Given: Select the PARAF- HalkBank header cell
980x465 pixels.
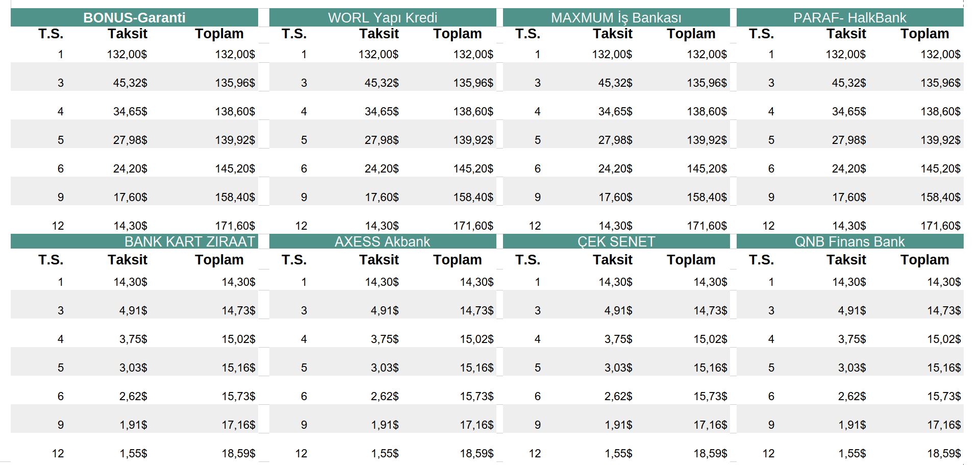Looking at the screenshot, I should point(850,18).
